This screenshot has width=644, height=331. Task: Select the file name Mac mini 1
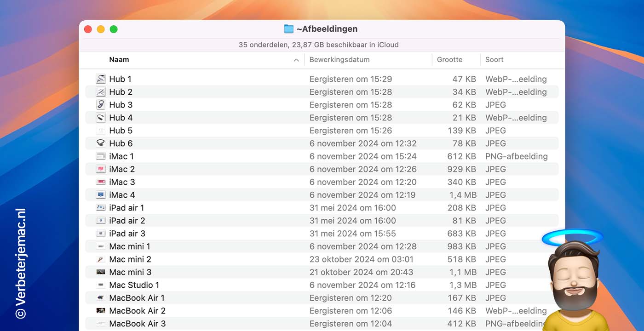click(x=130, y=246)
